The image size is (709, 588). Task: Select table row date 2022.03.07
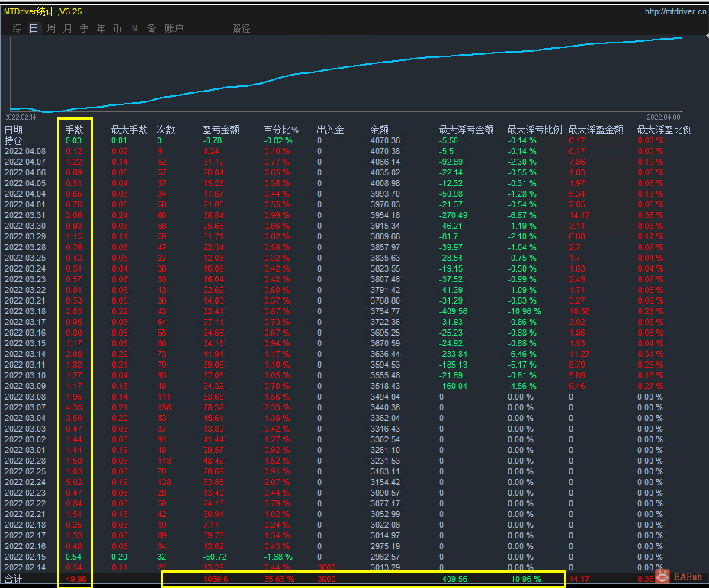click(25, 407)
